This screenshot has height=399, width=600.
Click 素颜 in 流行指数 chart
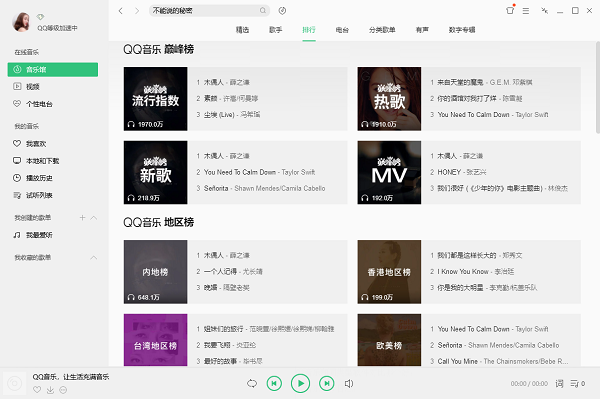210,99
